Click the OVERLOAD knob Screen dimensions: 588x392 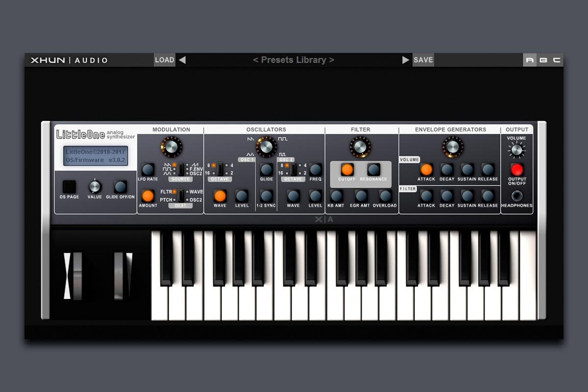coord(385,196)
